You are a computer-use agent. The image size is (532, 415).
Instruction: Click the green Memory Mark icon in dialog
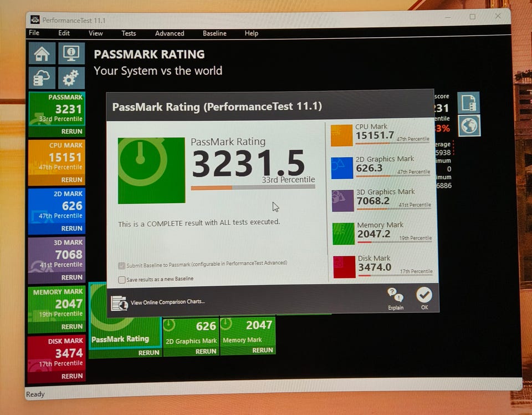click(x=344, y=234)
